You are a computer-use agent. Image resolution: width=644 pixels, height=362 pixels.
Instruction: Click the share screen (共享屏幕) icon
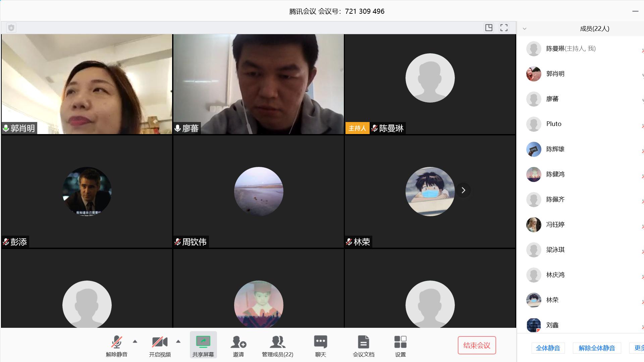[203, 342]
